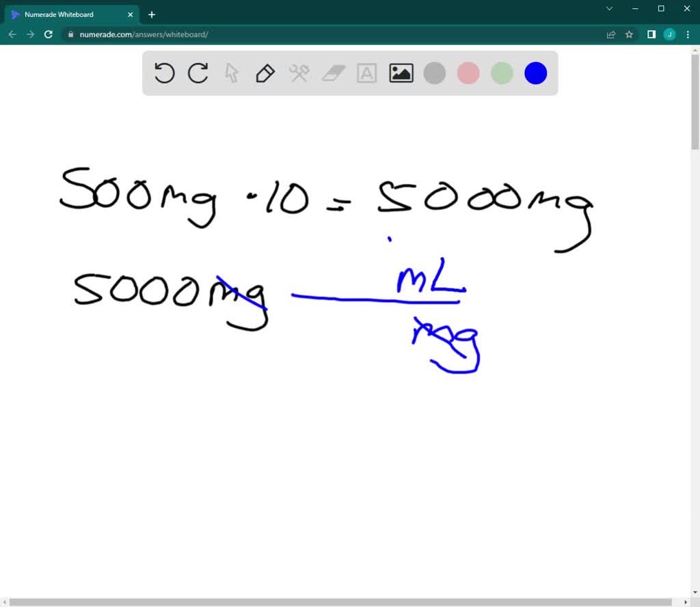Select the blue color swatch
Image resolution: width=700 pixels, height=607 pixels.
tap(535, 73)
